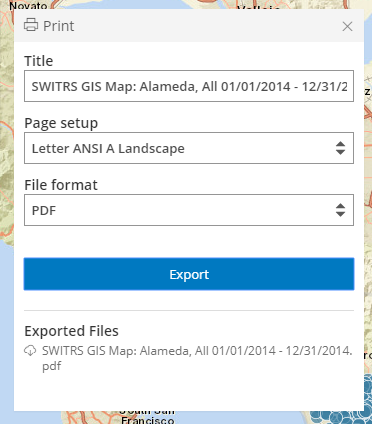
Task: Click the terrain map area left of dialog
Action: point(7,167)
